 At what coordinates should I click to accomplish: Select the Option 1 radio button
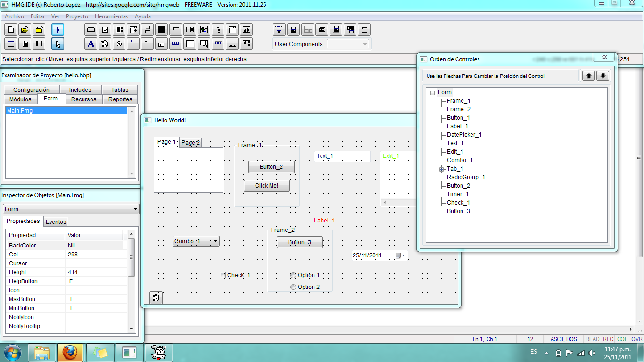click(x=293, y=275)
